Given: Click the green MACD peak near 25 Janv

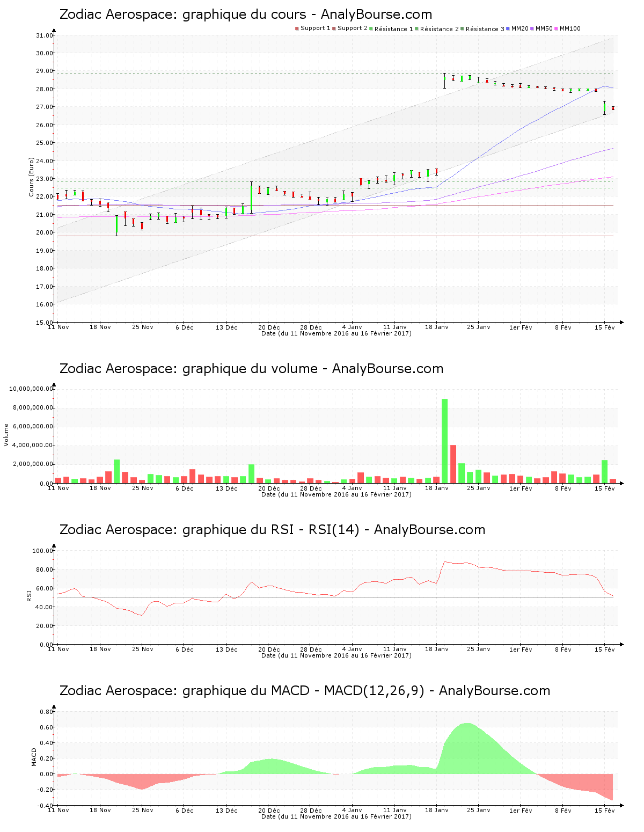Looking at the screenshot, I should 467,749.
